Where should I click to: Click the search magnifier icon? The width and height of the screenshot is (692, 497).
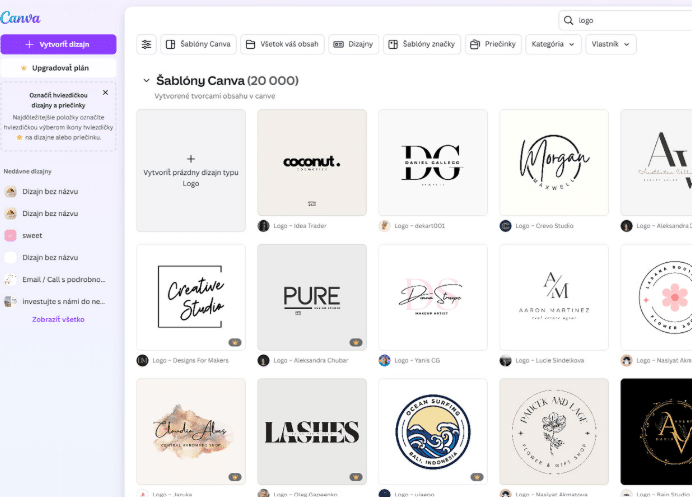(x=568, y=20)
